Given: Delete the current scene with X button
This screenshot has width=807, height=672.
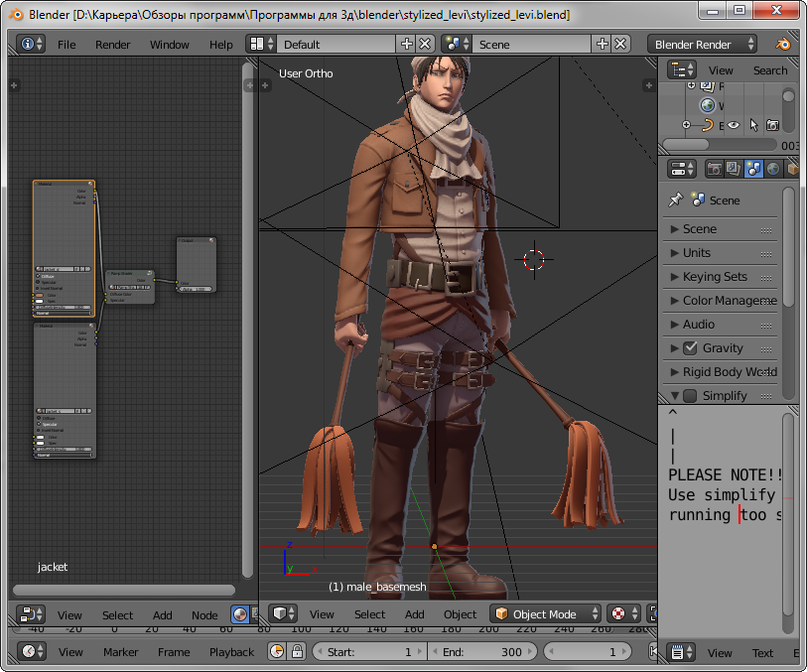Looking at the screenshot, I should (x=620, y=45).
